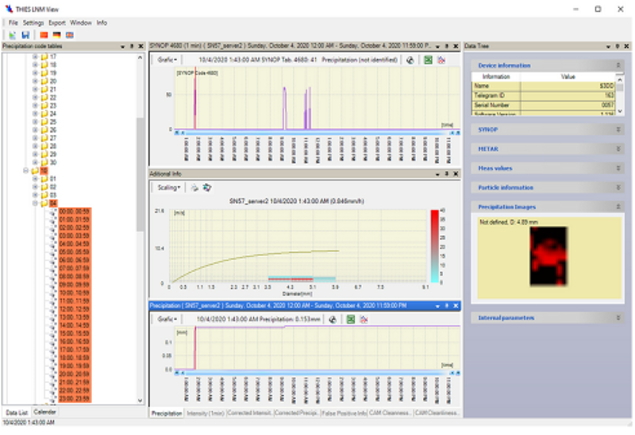Close the Data Tree panel

click(626, 47)
